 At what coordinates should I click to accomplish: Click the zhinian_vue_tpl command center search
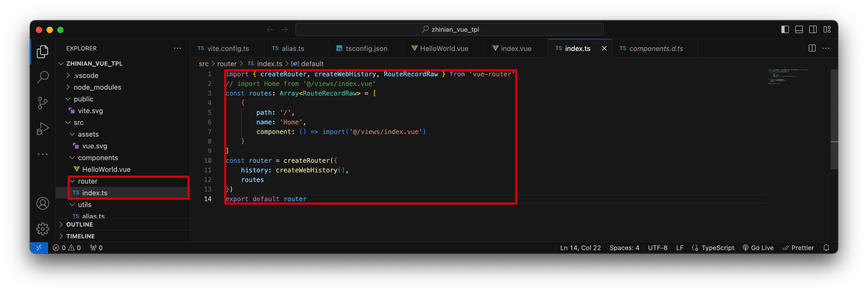click(x=449, y=30)
